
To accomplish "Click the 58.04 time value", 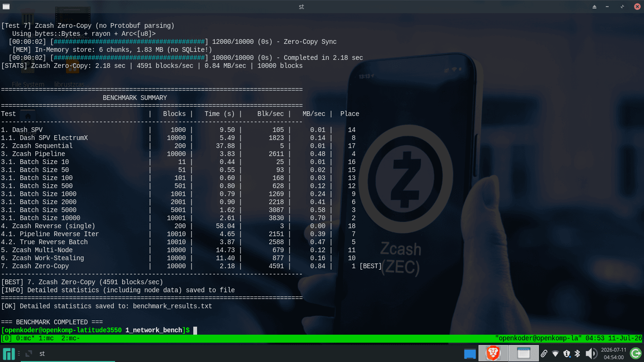I will tap(225, 226).
